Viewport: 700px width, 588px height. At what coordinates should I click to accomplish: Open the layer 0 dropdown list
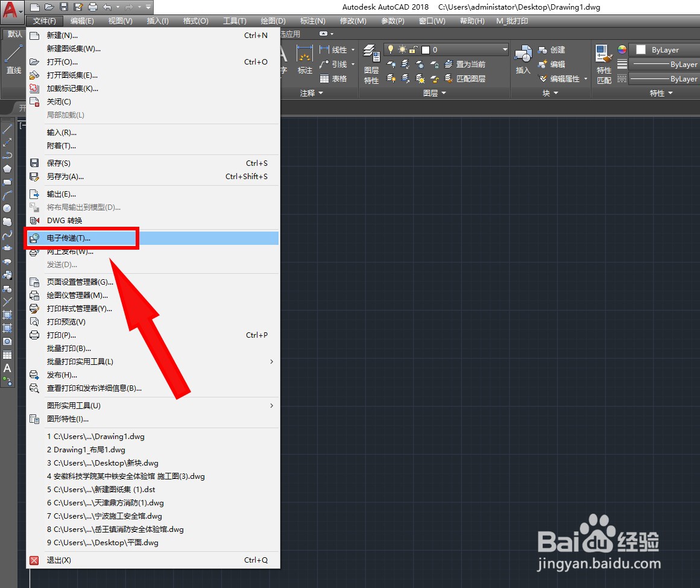[x=505, y=49]
